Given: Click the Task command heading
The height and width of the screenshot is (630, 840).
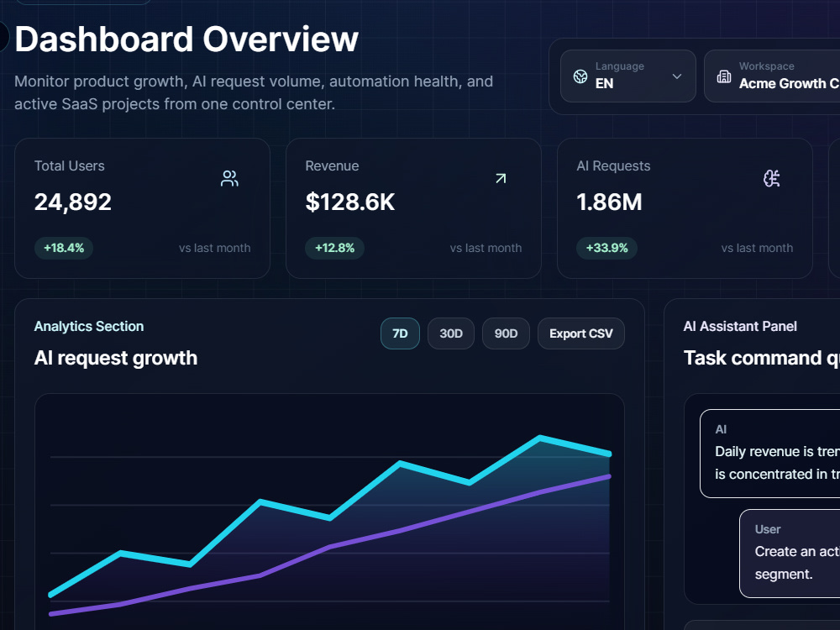Looking at the screenshot, I should (x=762, y=358).
